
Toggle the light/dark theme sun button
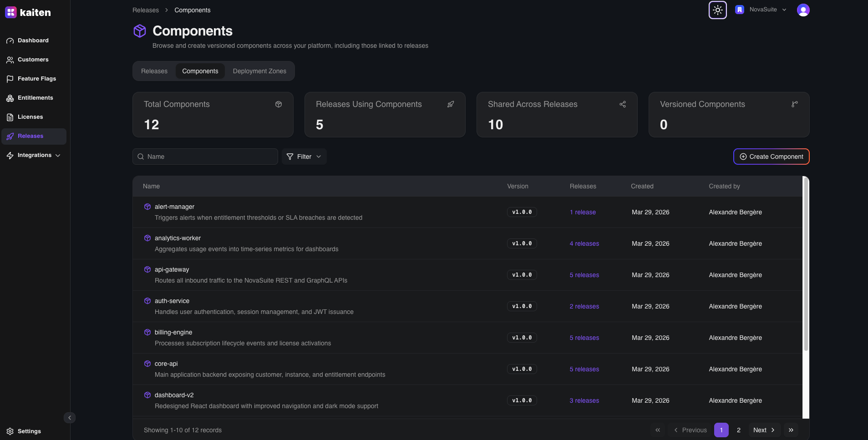[x=717, y=10]
